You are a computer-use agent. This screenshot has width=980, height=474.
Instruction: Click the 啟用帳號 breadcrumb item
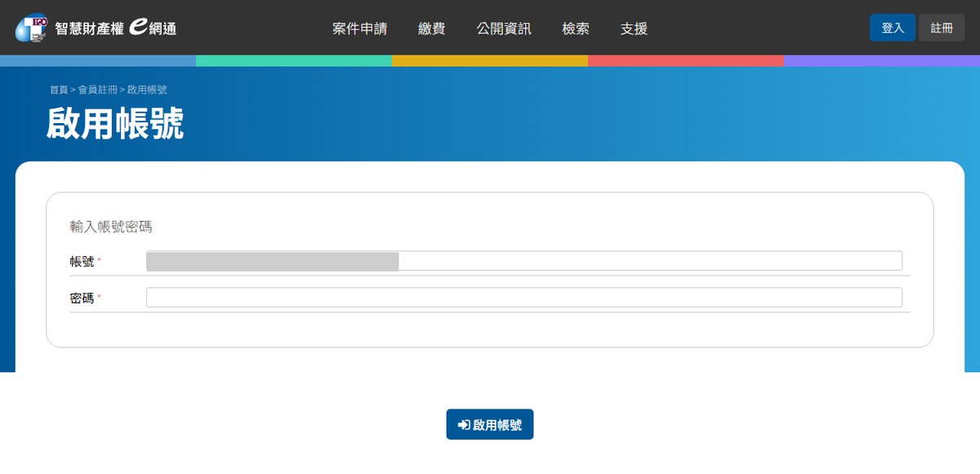[x=147, y=90]
